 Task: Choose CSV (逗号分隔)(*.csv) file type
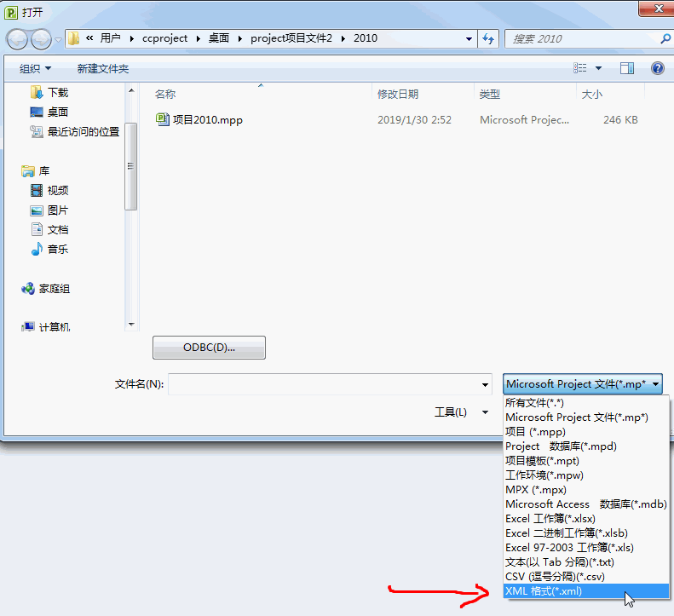click(x=586, y=577)
